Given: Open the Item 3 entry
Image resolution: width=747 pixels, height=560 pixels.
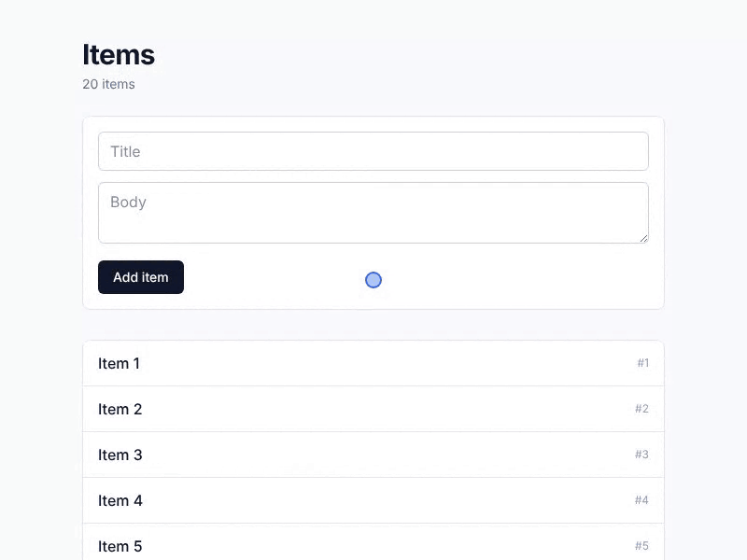Looking at the screenshot, I should pyautogui.click(x=373, y=455).
